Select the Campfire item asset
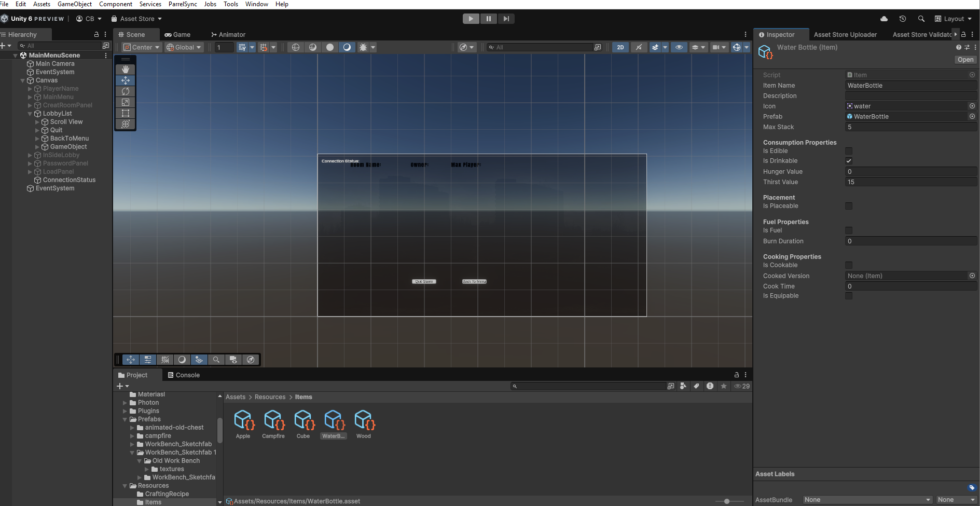 pos(273,425)
